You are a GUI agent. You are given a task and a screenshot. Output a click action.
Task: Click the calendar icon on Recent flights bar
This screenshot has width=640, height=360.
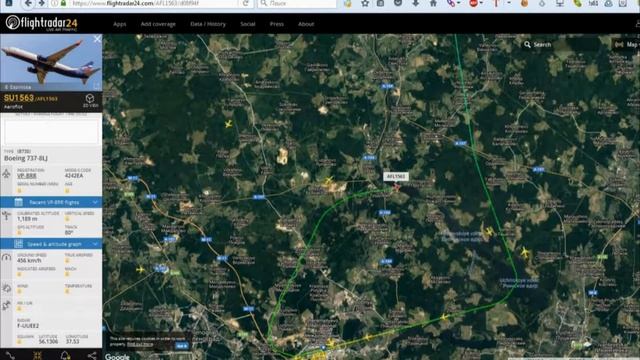(x=18, y=202)
